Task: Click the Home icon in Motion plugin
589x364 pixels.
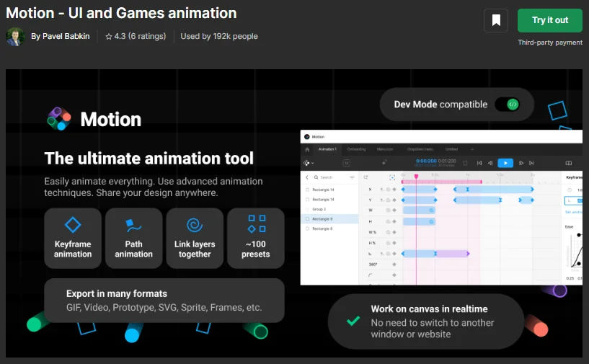Action: 307,149
